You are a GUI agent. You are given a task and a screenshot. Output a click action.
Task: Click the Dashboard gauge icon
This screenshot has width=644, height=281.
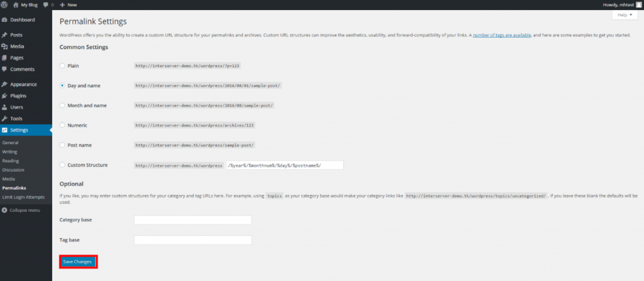coord(4,19)
